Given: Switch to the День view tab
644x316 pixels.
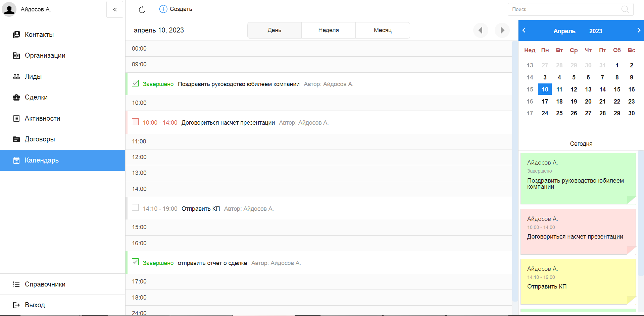Looking at the screenshot, I should 275,30.
